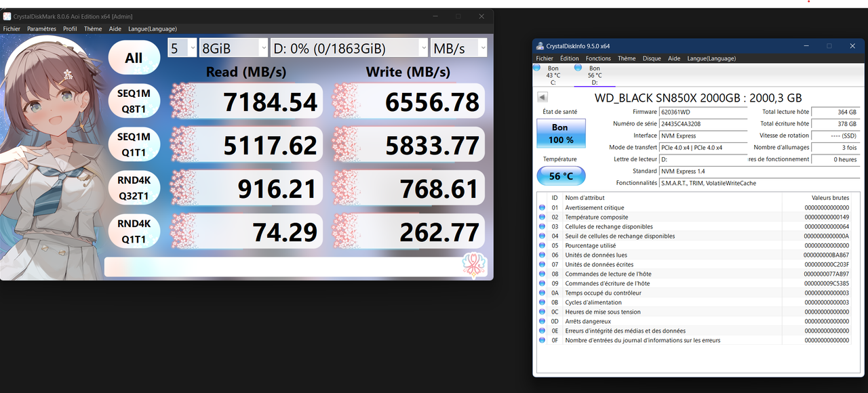Open CrystalDiskMark Fichier menu
Image resolution: width=868 pixels, height=393 pixels.
coord(12,29)
